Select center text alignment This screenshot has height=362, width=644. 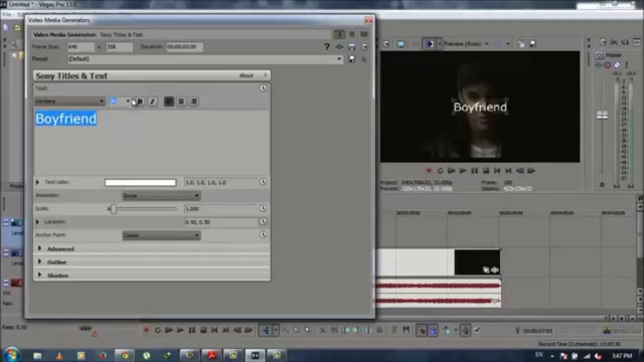pyautogui.click(x=181, y=102)
